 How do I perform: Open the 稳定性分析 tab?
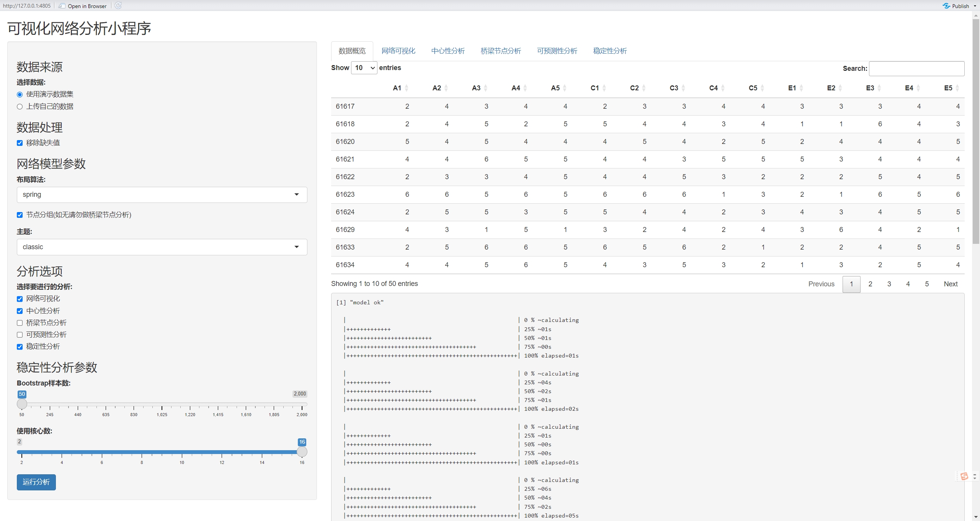click(610, 51)
